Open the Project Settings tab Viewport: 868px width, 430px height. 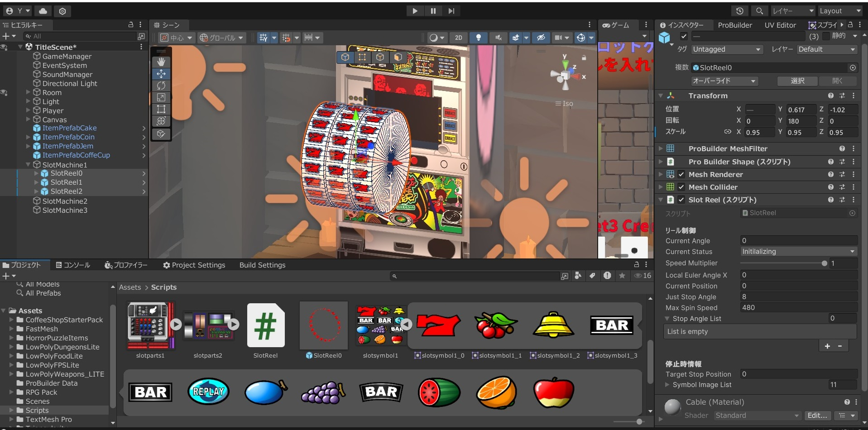pyautogui.click(x=194, y=265)
